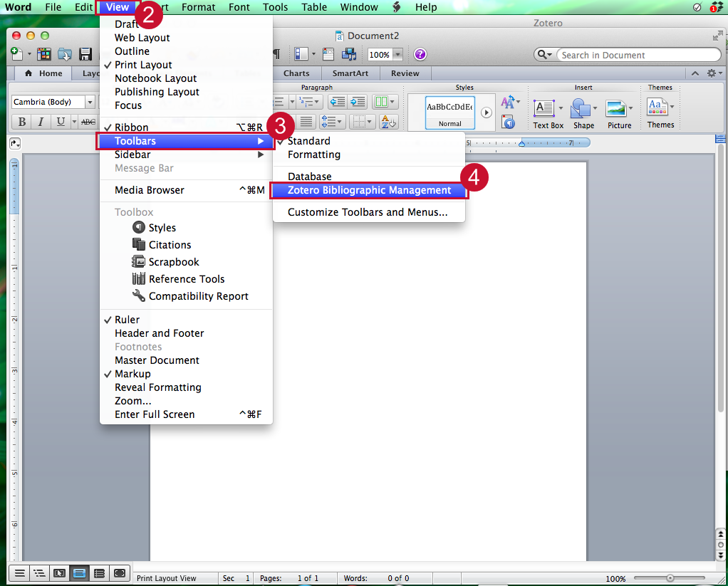The height and width of the screenshot is (586, 728).
Task: Click the Strikethrough ABC button
Action: pyautogui.click(x=88, y=122)
